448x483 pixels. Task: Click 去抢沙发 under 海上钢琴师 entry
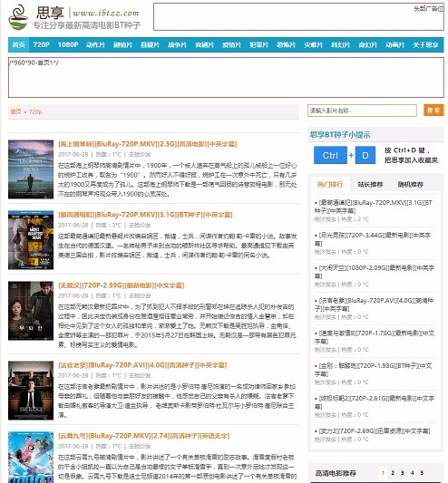click(140, 154)
